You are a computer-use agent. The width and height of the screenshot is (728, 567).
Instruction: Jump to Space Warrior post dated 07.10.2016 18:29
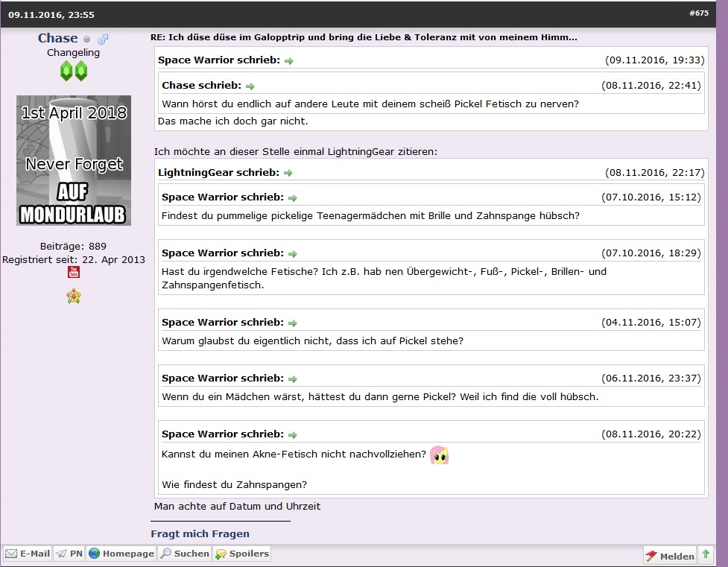(293, 253)
